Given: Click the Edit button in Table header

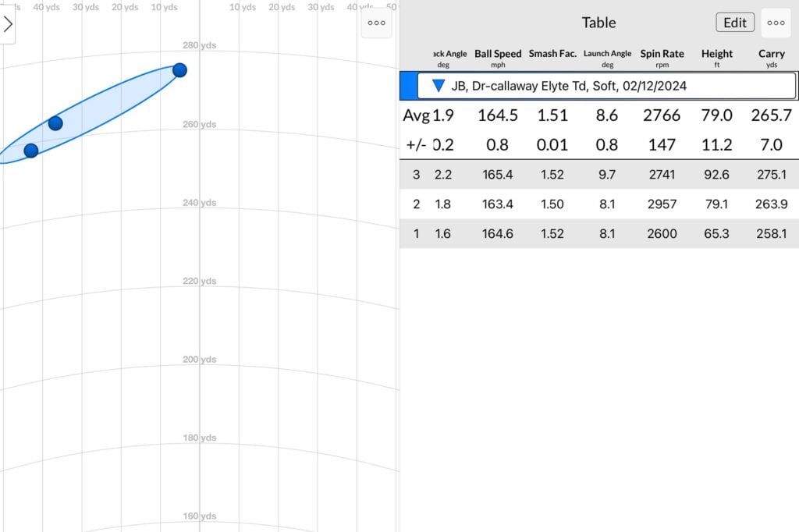Looking at the screenshot, I should [735, 23].
